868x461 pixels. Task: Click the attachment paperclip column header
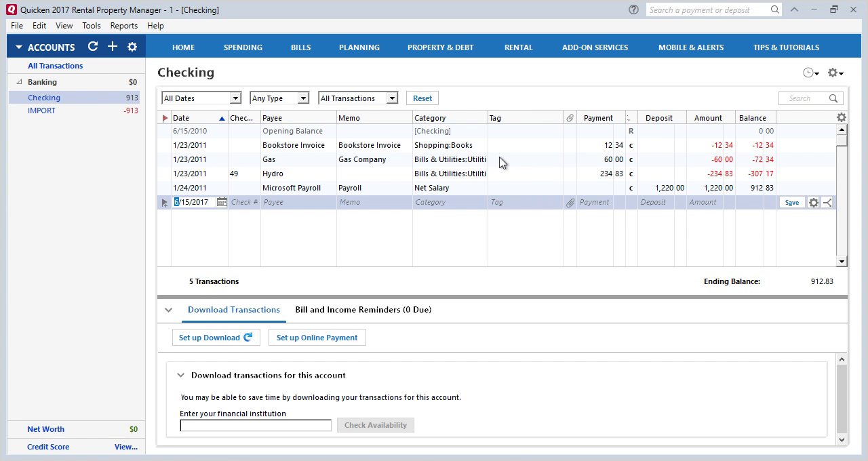click(x=570, y=118)
